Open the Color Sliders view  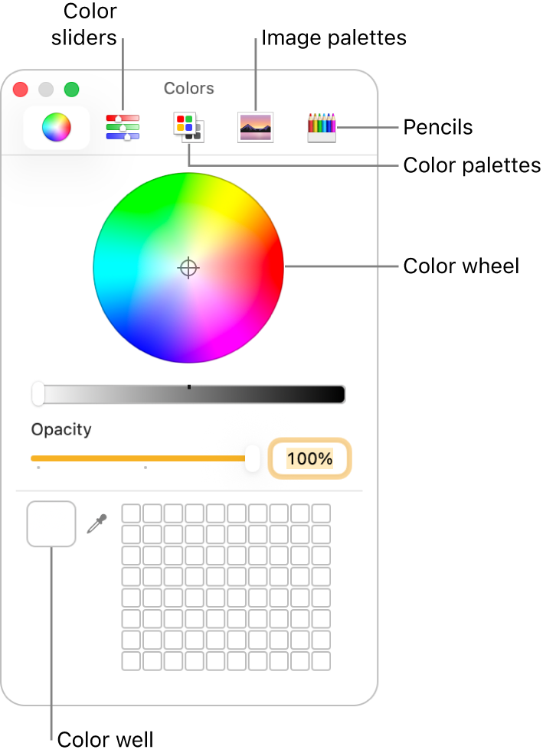coord(123,126)
